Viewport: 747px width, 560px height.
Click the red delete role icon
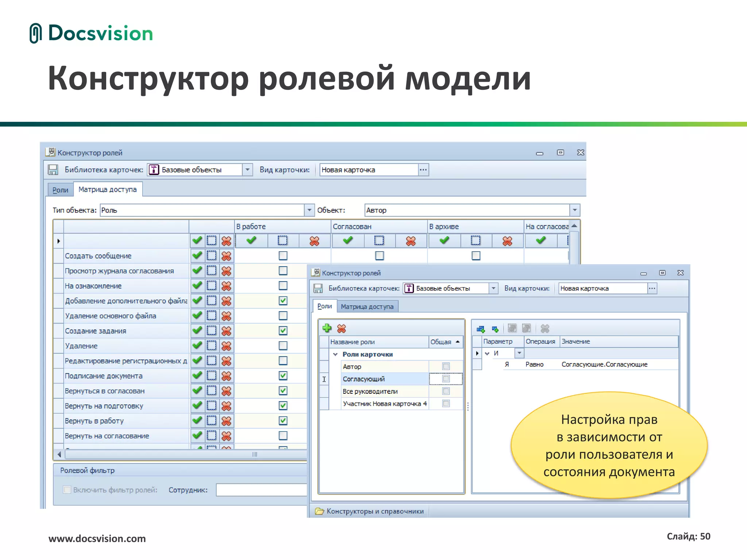[x=341, y=328]
